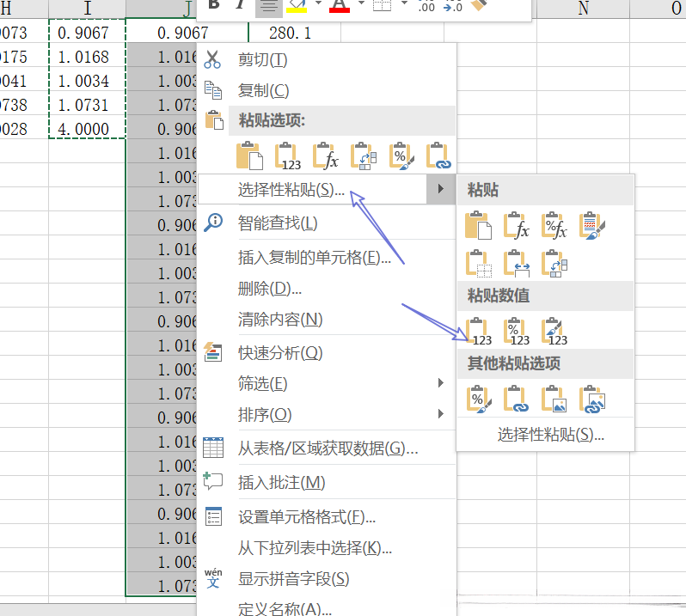Click Formulas and number formatting %fx icon
The height and width of the screenshot is (616, 686).
[x=554, y=226]
